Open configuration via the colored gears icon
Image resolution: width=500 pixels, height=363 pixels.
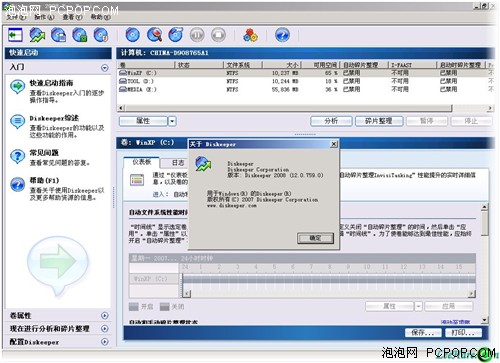coord(250,35)
